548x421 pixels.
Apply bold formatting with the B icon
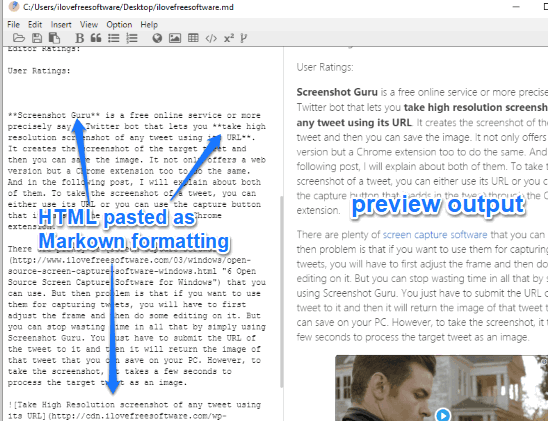[x=80, y=38]
